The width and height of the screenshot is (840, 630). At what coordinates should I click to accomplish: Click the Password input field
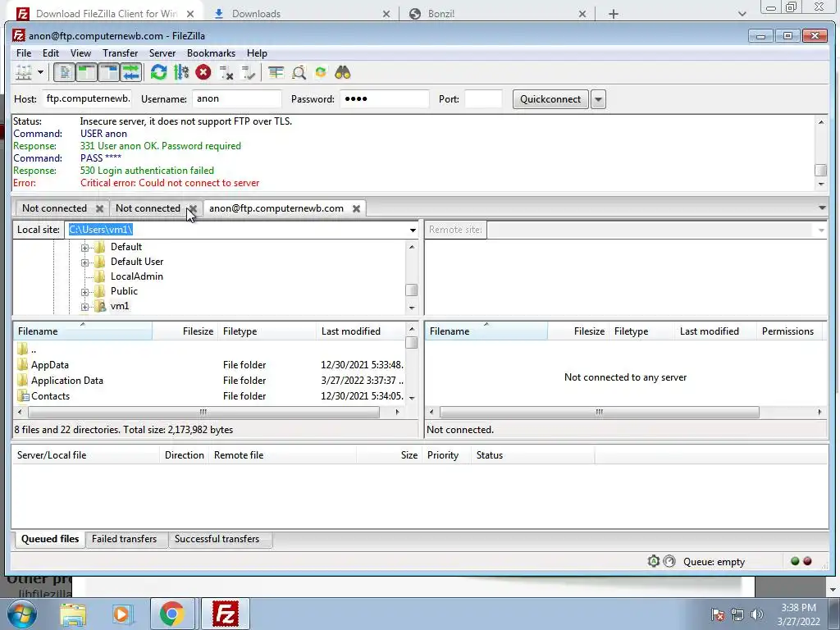pyautogui.click(x=385, y=98)
